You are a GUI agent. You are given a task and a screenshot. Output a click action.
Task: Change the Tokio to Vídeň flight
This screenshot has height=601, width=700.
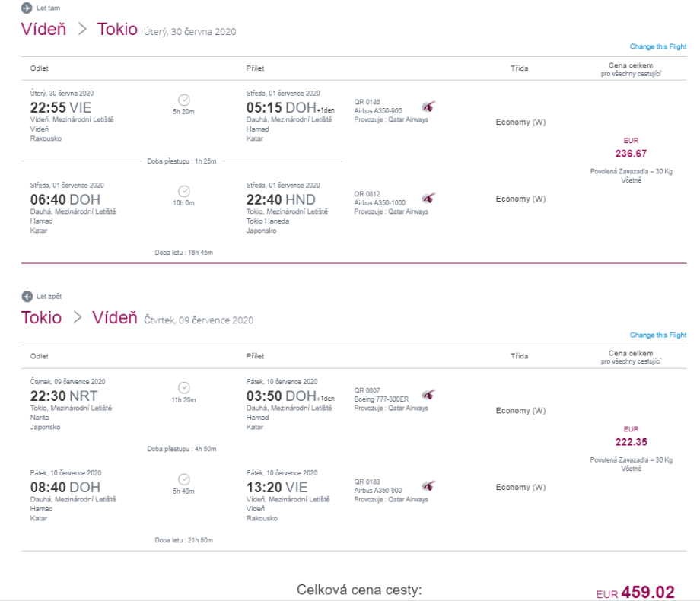point(657,335)
